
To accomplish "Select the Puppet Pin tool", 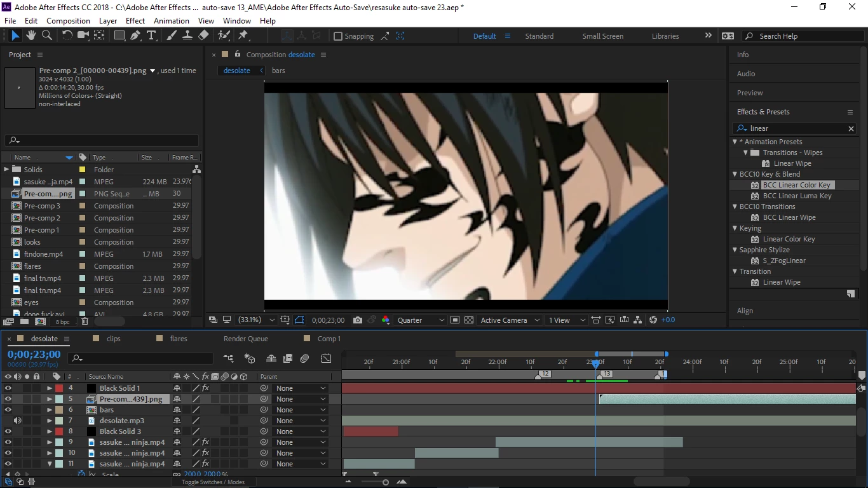I will point(243,36).
